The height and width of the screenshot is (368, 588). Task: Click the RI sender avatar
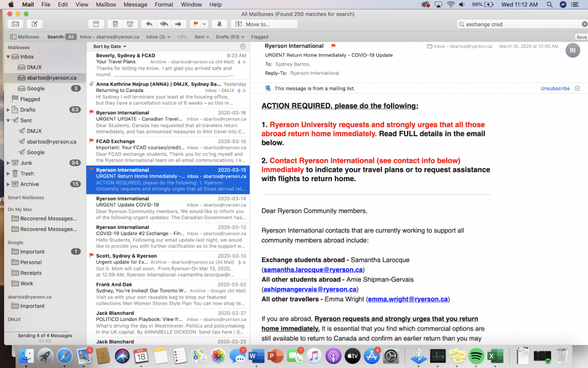coord(572,51)
